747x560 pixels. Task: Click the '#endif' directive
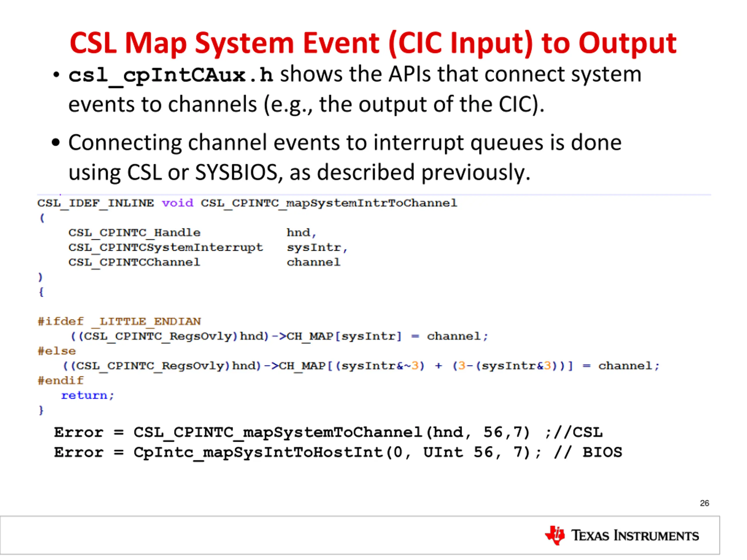[60, 381]
